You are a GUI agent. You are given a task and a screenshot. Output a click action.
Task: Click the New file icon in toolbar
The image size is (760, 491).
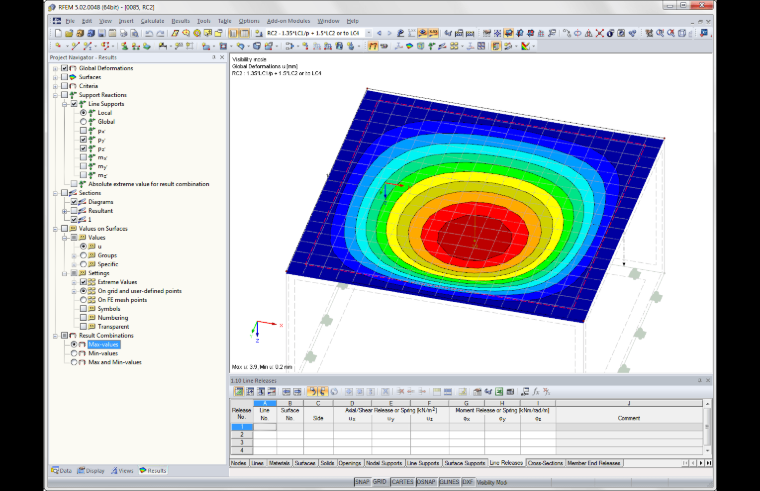tap(58, 33)
